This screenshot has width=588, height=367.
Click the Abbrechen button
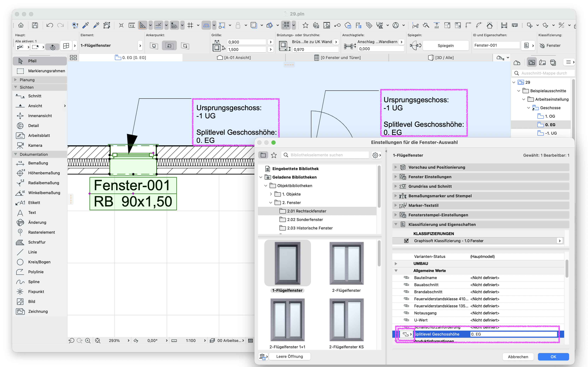coord(518,357)
